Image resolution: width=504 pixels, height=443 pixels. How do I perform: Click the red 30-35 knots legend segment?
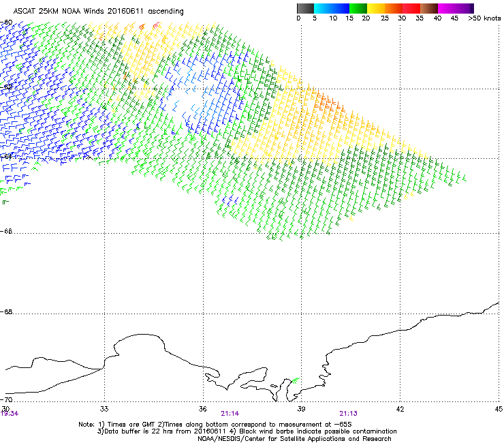[x=411, y=8]
